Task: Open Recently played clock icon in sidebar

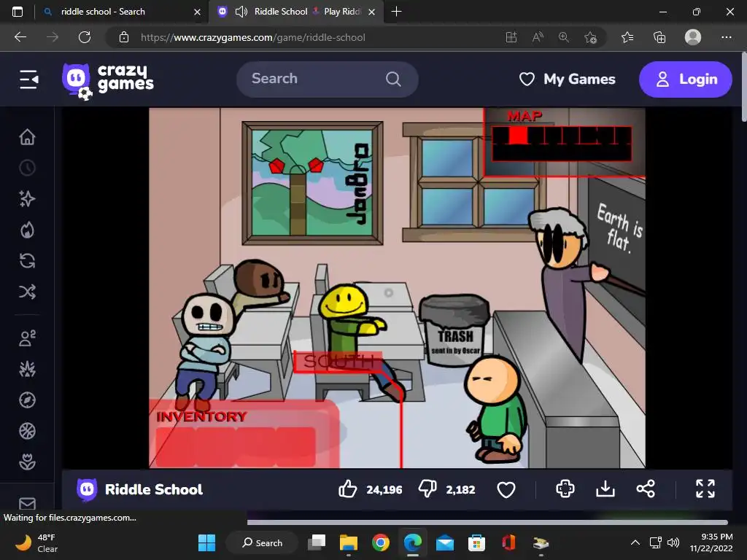Action: coord(27,168)
